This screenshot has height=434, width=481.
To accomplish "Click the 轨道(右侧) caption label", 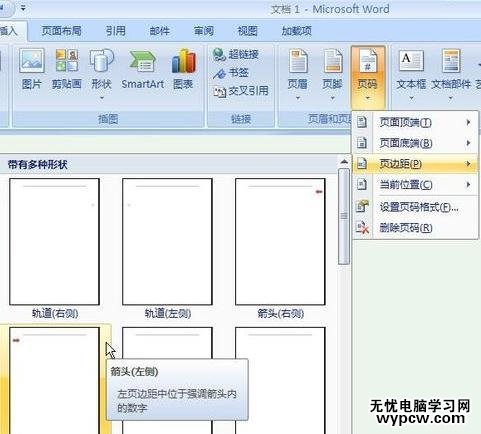I will coord(55,313).
